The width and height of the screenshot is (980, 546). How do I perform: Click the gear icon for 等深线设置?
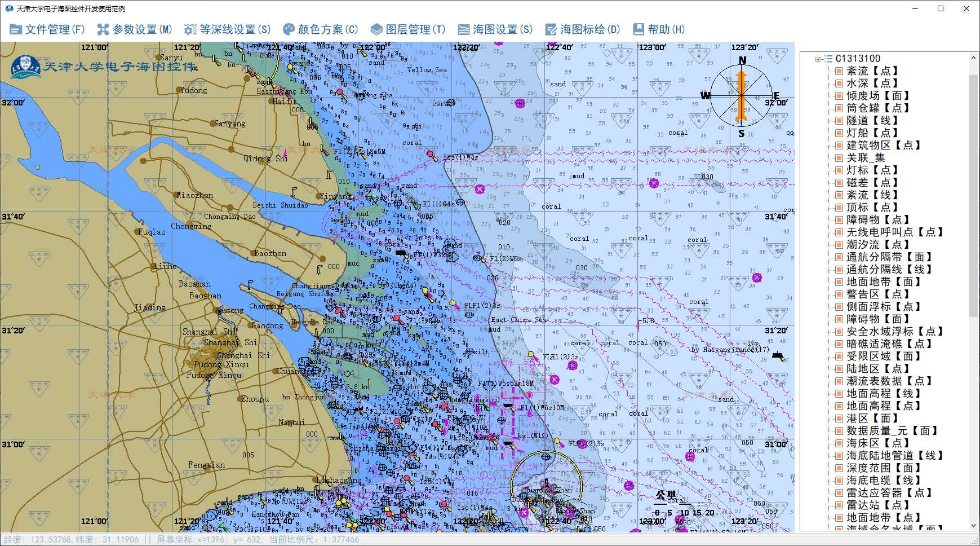tap(190, 29)
